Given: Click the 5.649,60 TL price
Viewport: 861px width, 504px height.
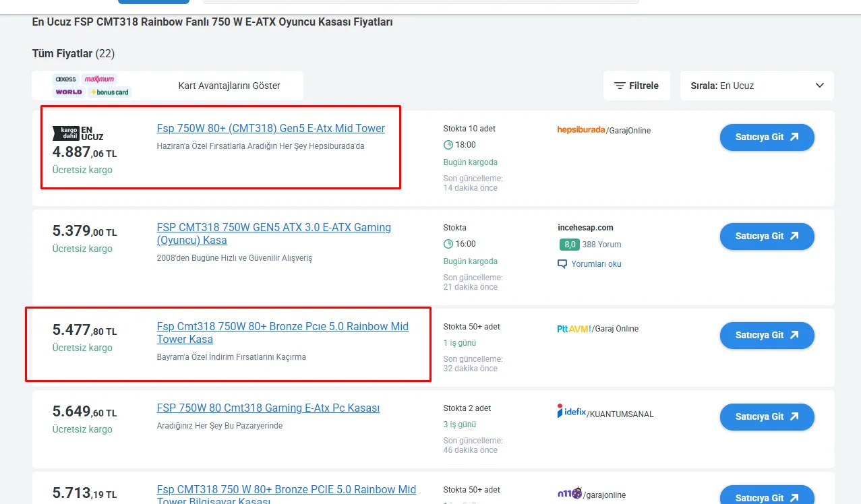Looking at the screenshot, I should tap(85, 412).
